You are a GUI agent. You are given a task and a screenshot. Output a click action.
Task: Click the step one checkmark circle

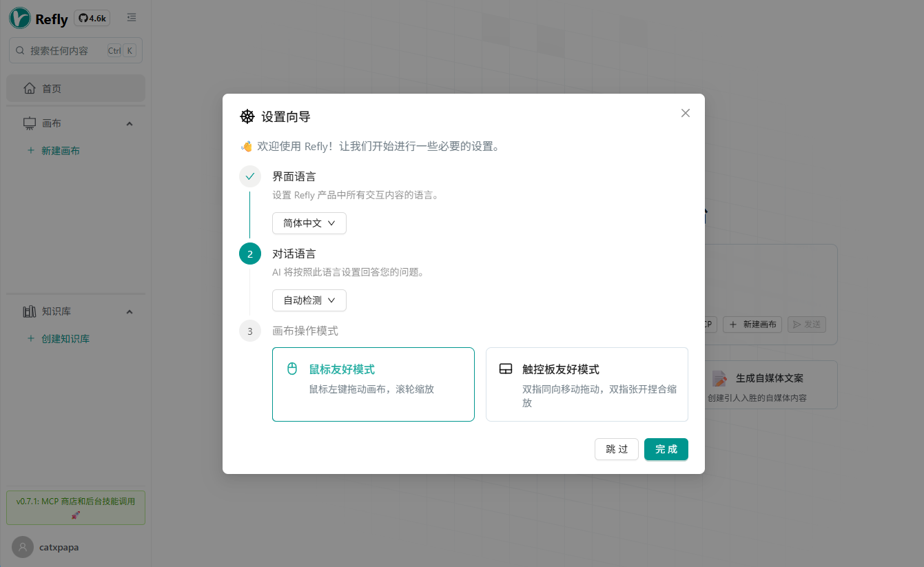tap(250, 176)
